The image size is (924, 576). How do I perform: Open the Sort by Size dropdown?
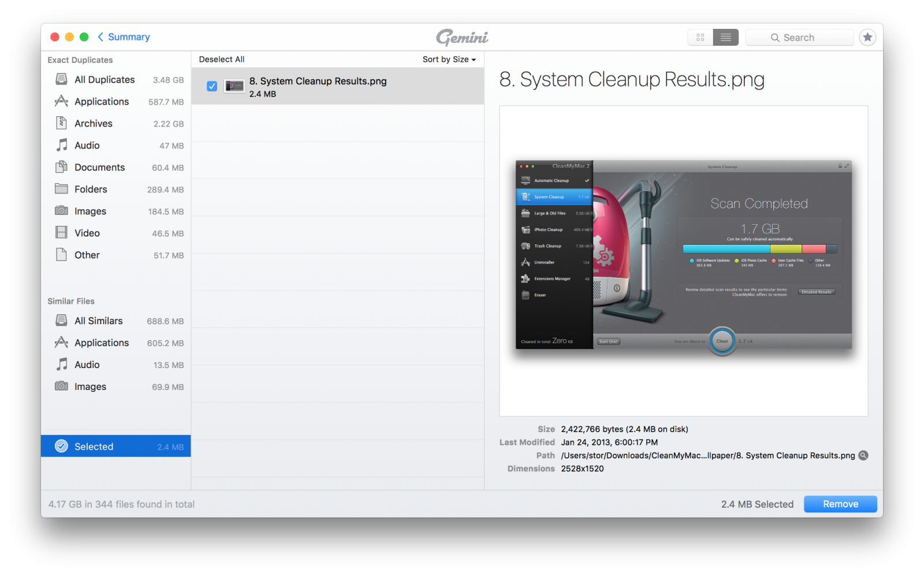(x=449, y=60)
